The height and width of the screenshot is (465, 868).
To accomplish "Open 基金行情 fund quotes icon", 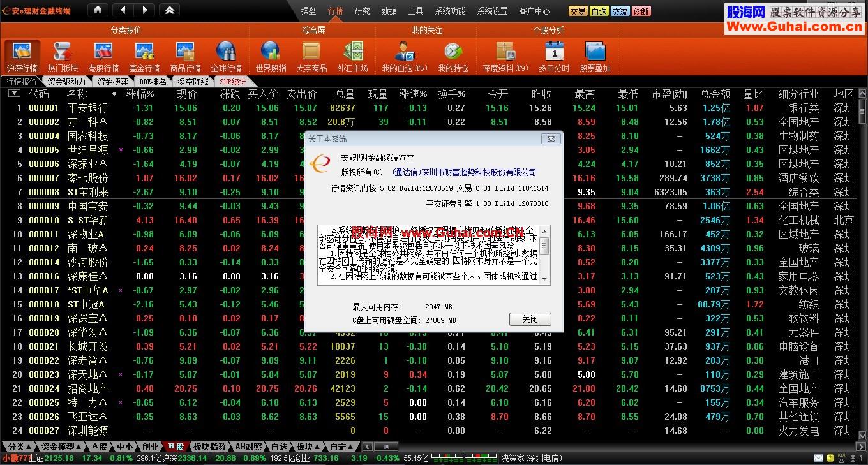I will click(x=144, y=57).
